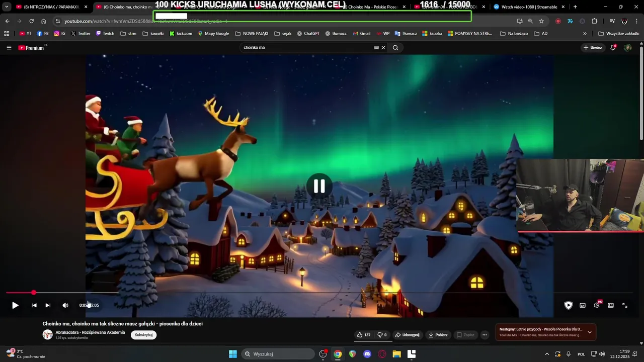Switch to the Choinko Ma - Polskie Piosenki tab

[371, 7]
